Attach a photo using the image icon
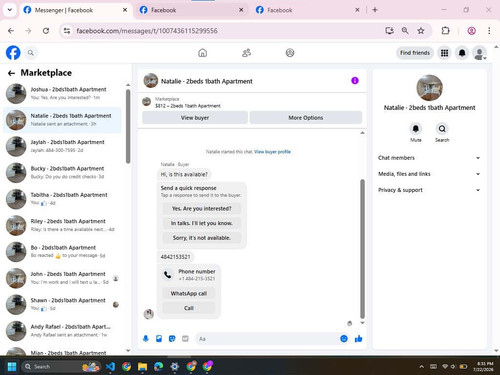This screenshot has height=375, width=500. 159,339
